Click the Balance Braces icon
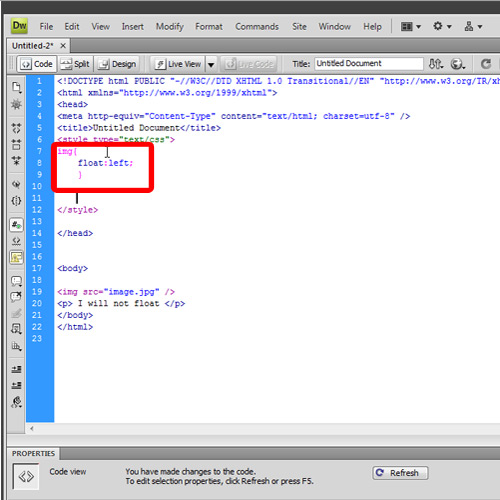 coord(16,201)
